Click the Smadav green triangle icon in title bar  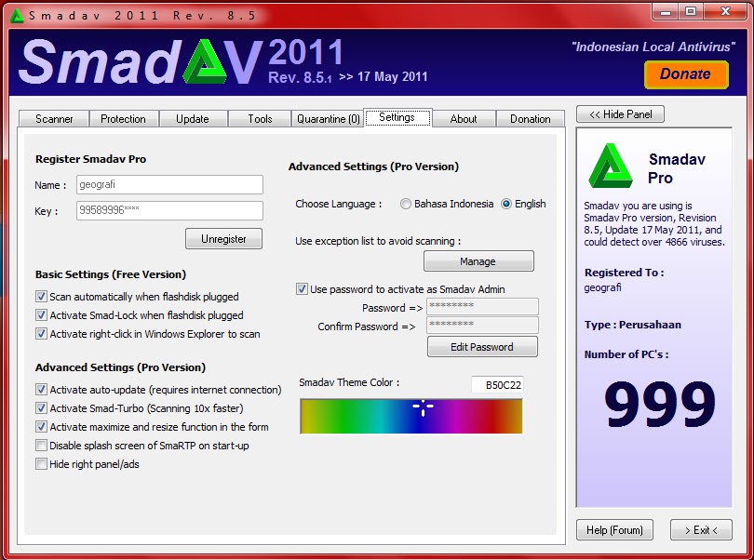[17, 16]
